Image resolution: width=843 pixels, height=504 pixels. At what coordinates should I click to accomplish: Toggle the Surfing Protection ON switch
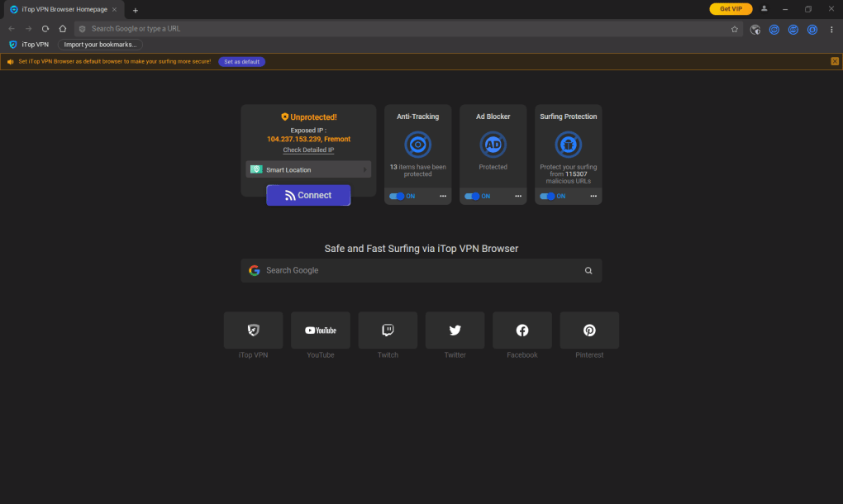[547, 196]
